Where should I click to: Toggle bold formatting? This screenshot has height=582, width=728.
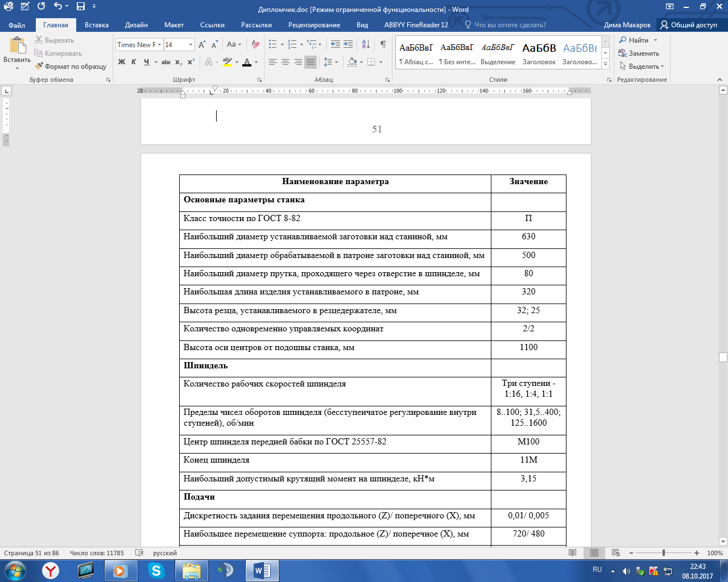pos(122,62)
